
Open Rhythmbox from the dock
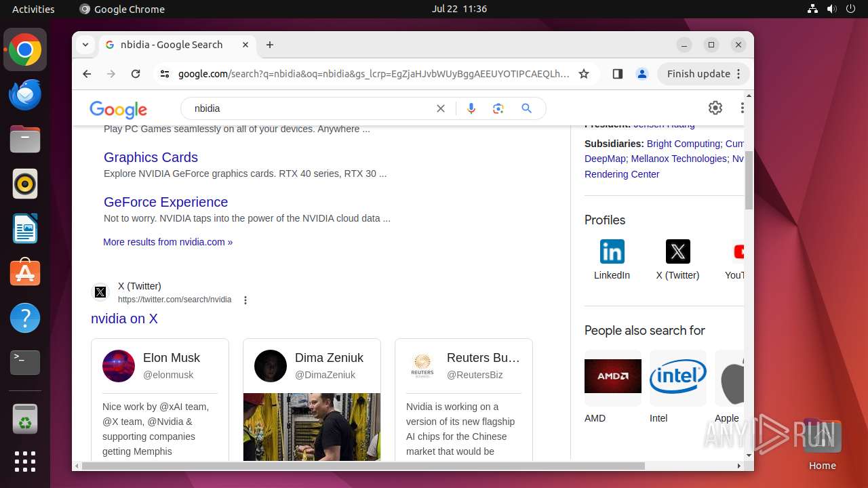pyautogui.click(x=25, y=184)
